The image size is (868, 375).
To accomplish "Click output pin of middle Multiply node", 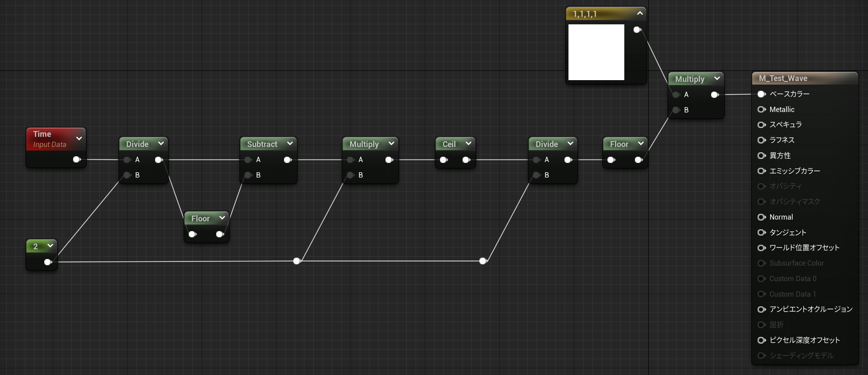I will coord(389,160).
